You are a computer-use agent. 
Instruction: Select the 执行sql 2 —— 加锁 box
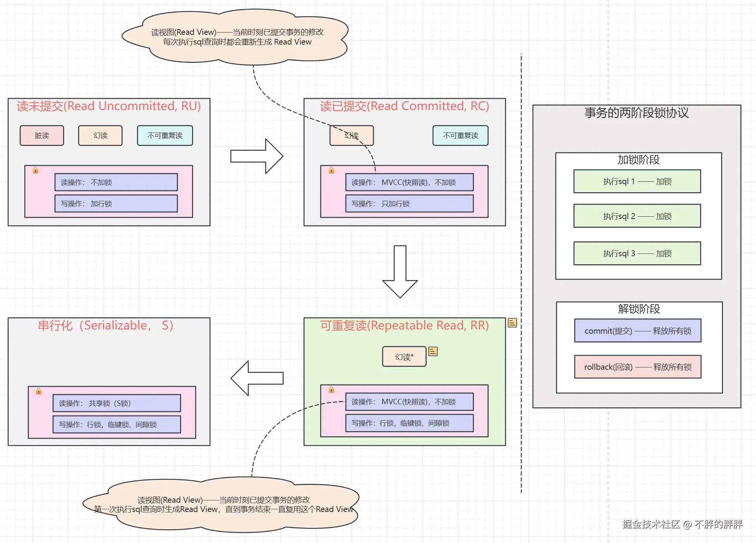(x=637, y=216)
